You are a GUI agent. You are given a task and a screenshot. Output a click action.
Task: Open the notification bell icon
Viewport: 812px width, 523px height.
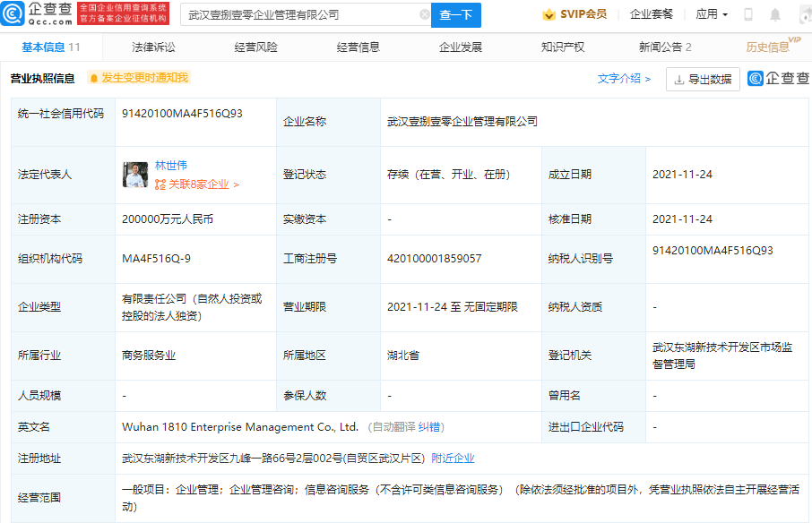click(775, 15)
